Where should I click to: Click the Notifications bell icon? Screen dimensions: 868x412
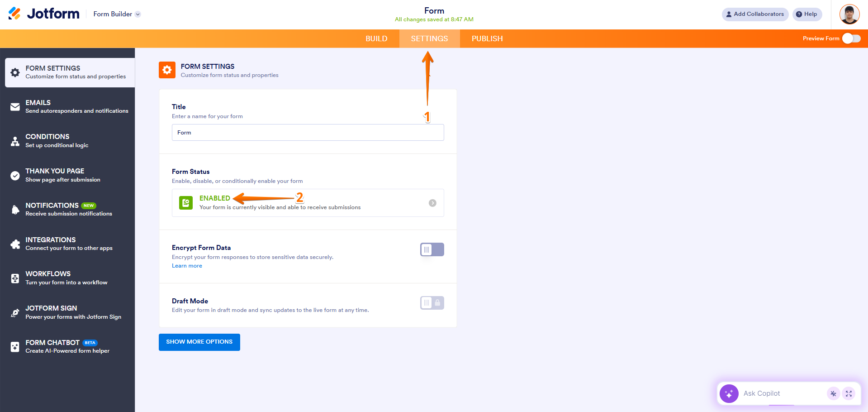(x=15, y=210)
